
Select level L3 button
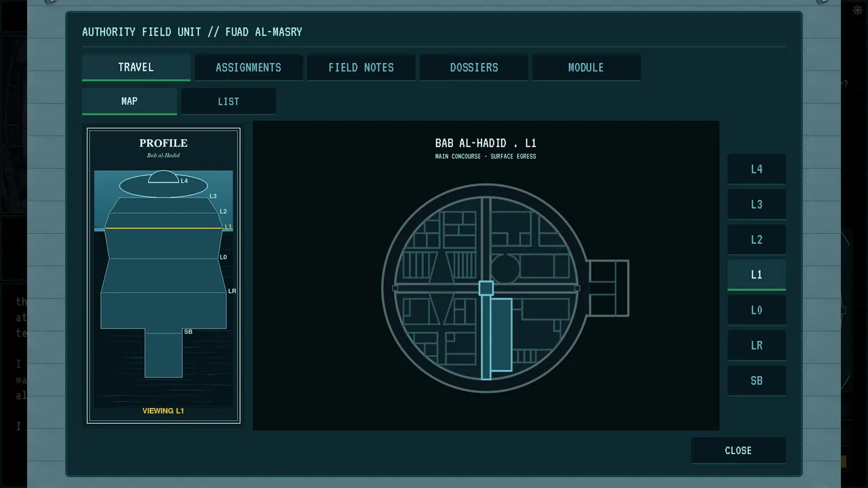click(x=756, y=205)
